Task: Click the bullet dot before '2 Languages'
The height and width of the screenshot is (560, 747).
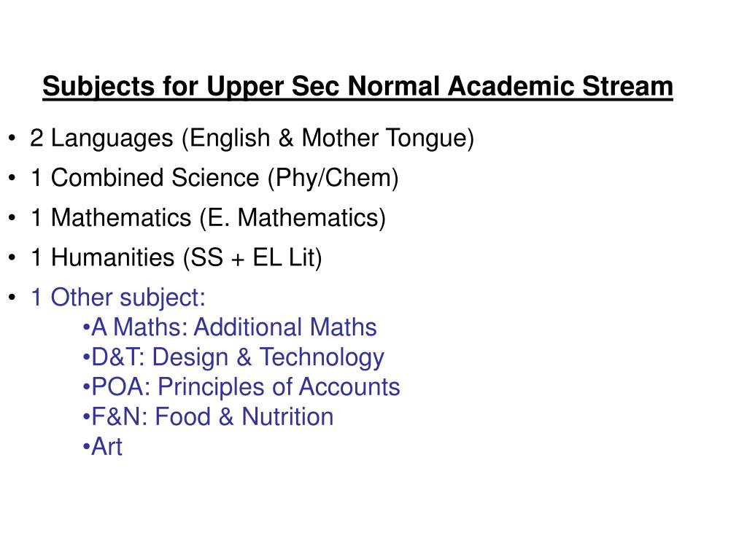Action: 12,139
